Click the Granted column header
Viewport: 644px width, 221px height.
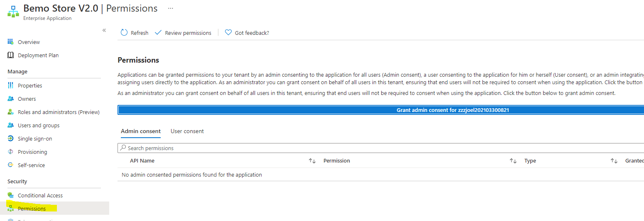pyautogui.click(x=634, y=160)
